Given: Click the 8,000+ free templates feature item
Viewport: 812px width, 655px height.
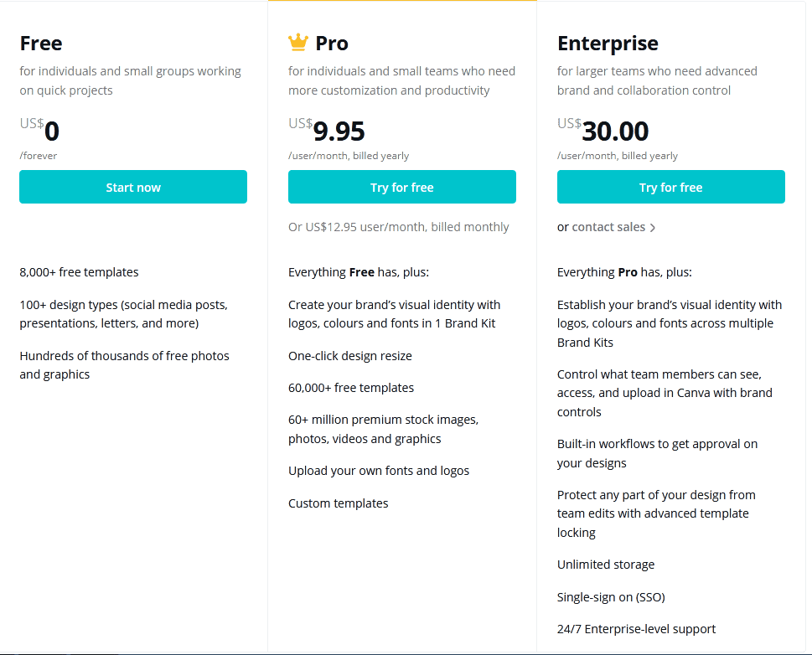Looking at the screenshot, I should 79,272.
